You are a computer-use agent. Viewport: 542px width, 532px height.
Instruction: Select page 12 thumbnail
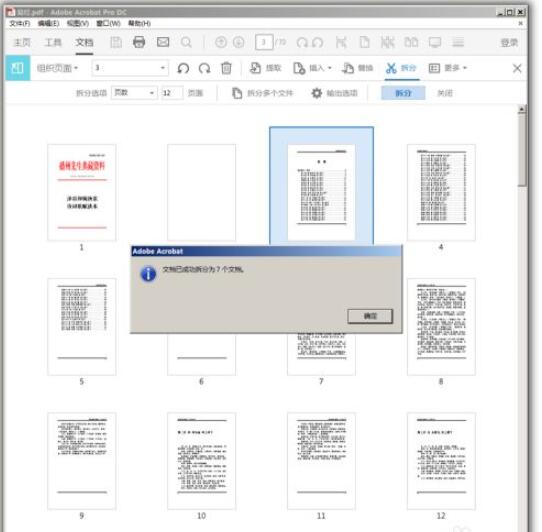tap(441, 461)
